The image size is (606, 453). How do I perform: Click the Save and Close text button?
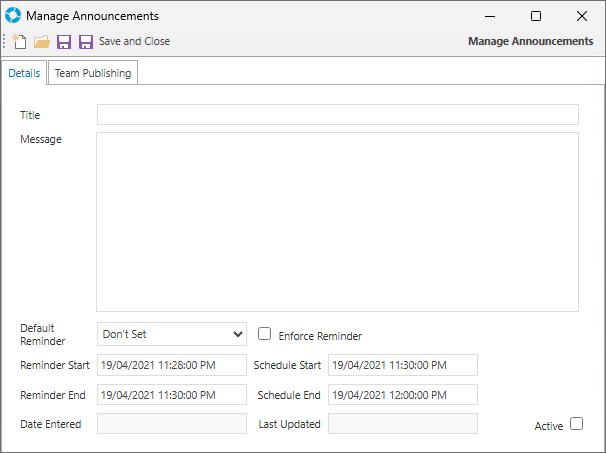[134, 42]
